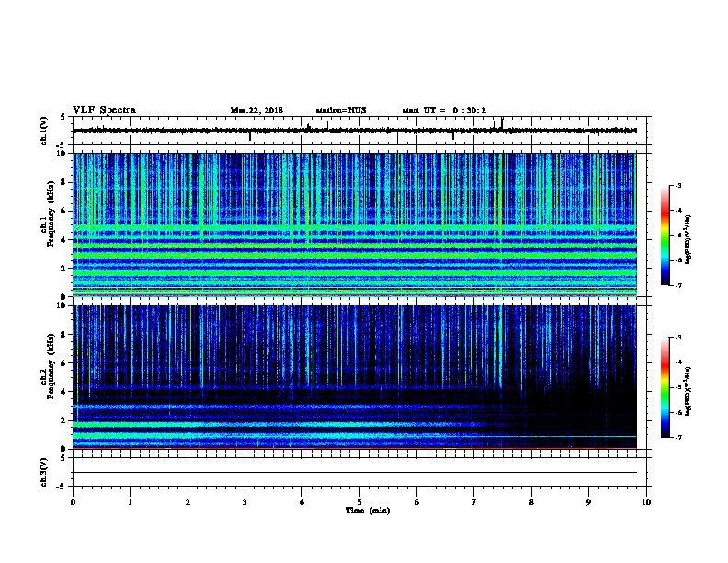
Task: Click the date text "Mar.22, 2018"
Action: 256,110
